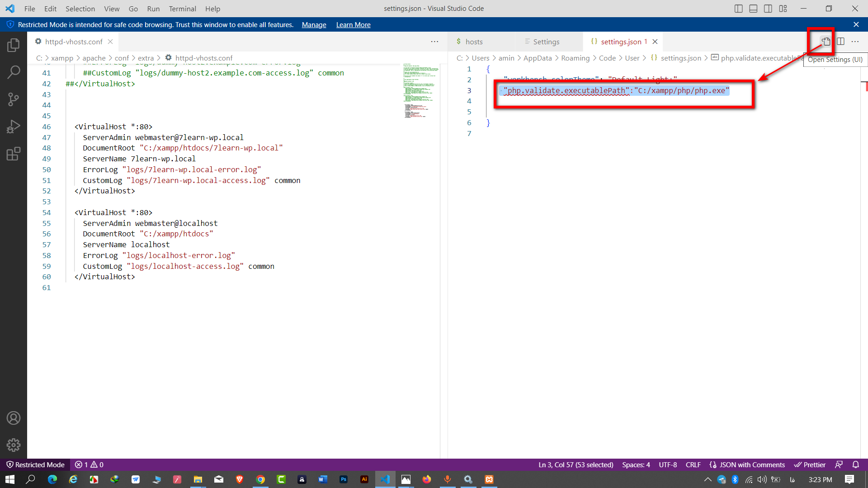This screenshot has width=868, height=488.
Task: Click Ln 3, Col 57 in status bar
Action: point(576,465)
